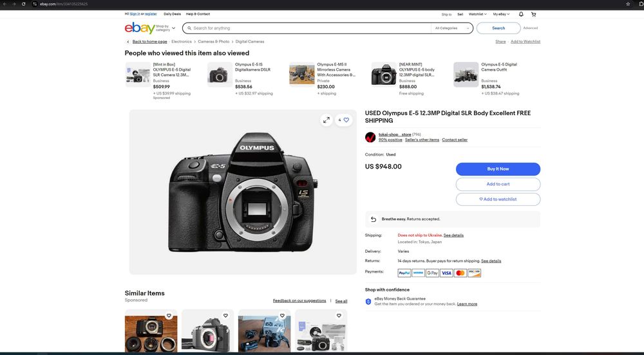
Task: Favorite the first similar item heart
Action: pos(169,316)
